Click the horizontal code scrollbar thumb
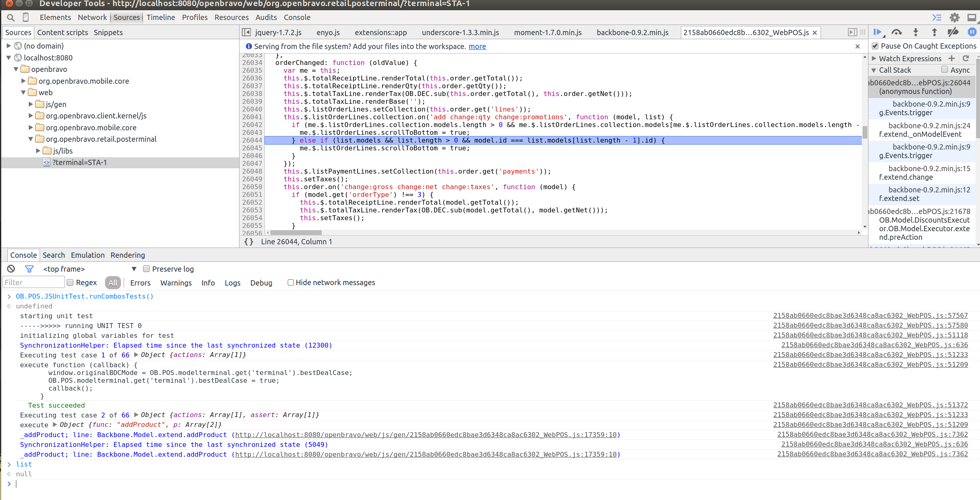The width and height of the screenshot is (980, 500). tap(296, 233)
